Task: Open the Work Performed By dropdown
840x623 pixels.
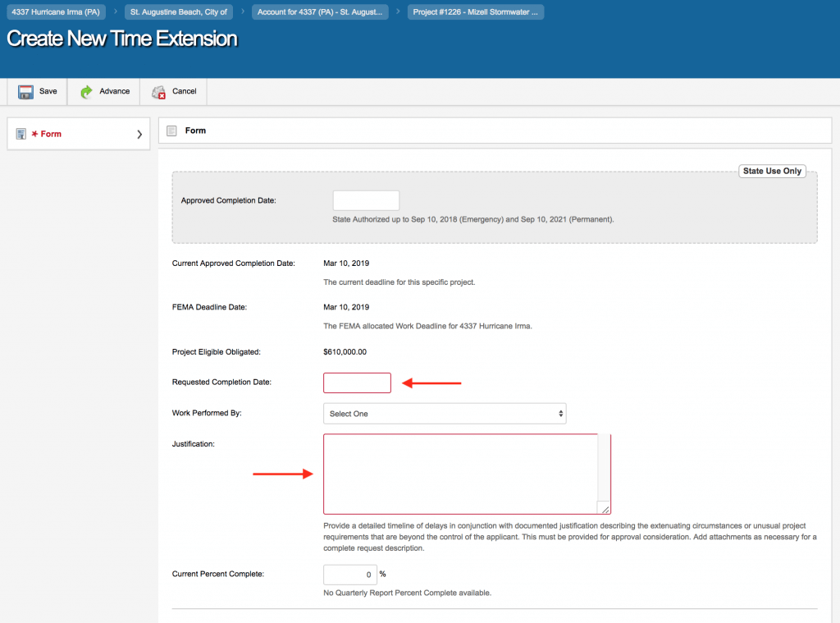Action: point(445,414)
